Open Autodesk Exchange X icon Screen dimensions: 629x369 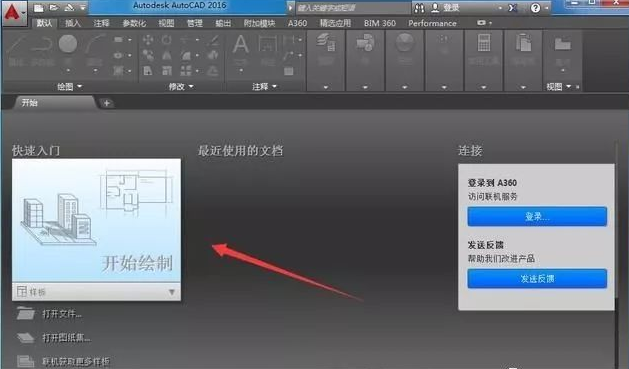click(512, 8)
